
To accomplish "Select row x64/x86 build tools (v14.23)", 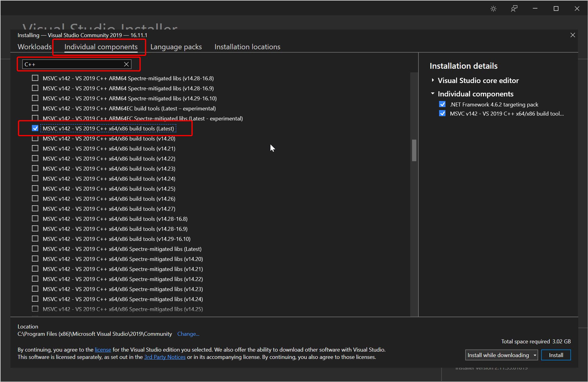I will point(109,168).
